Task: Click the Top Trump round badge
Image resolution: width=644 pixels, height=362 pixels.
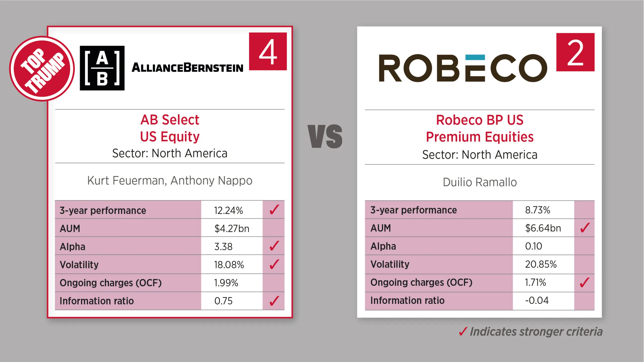Action: (42, 68)
